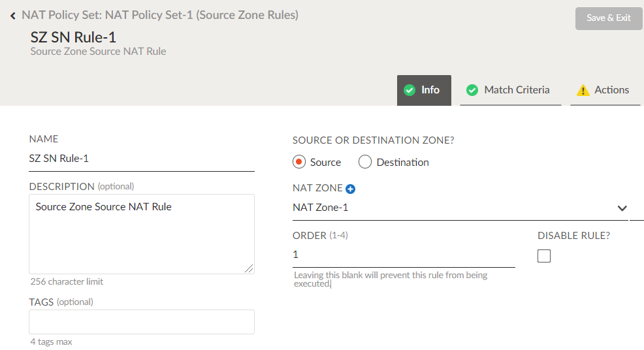Click the green check icon on Info tab

point(410,90)
